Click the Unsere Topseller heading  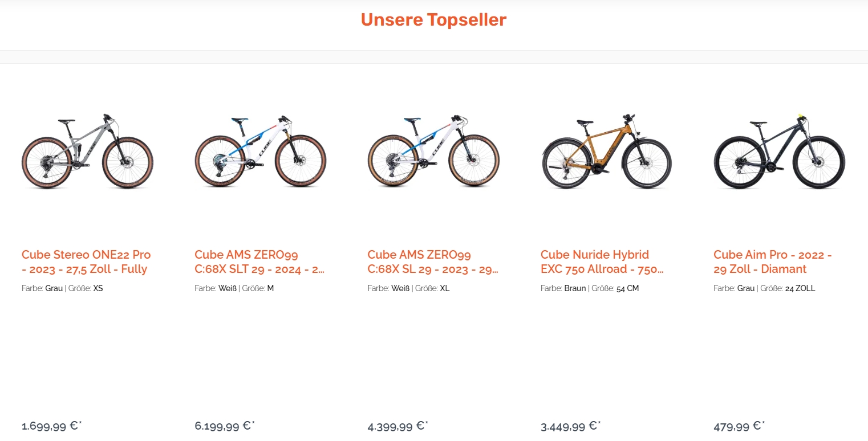(433, 19)
